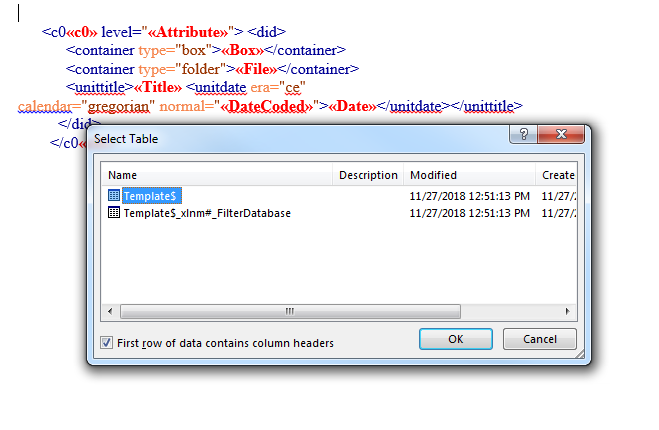Click the Help question mark button
The width and height of the screenshot is (659, 430).
point(522,138)
